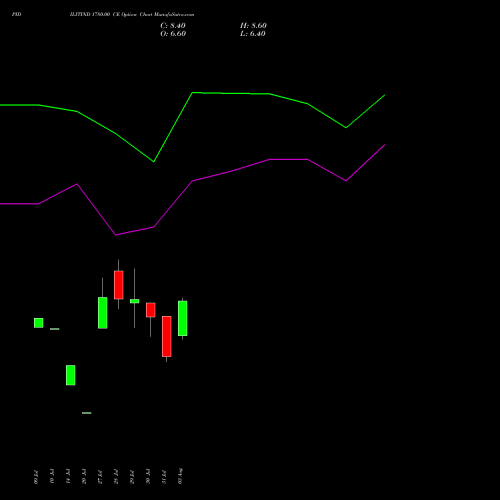Click the 31 Jul date axis label

tap(164, 476)
